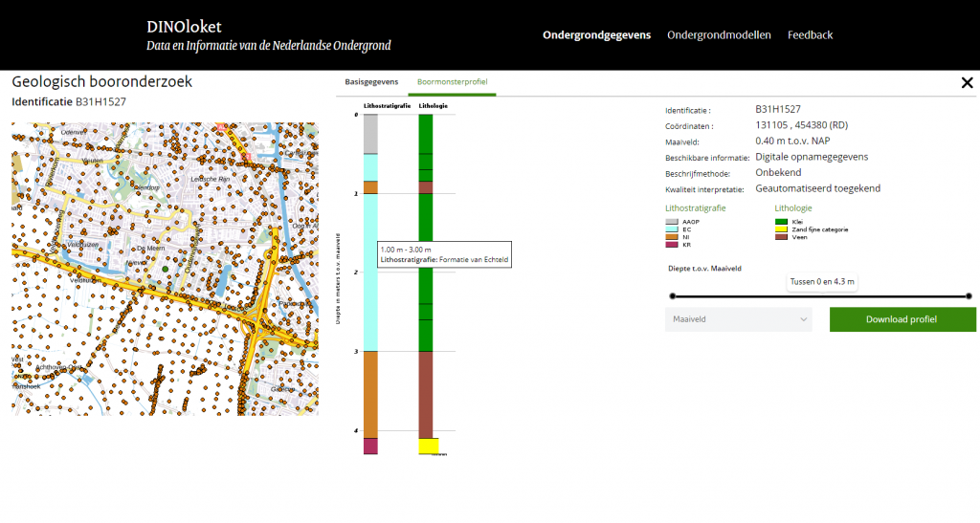Click the gray top segment of the Lithostratigrafie column
980x523 pixels.
(370, 134)
